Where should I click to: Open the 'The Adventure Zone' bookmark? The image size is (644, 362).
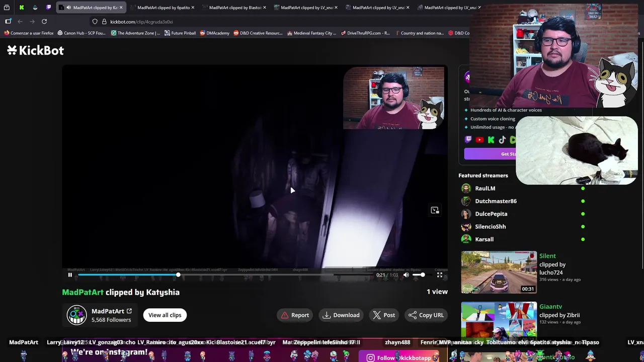pos(135,33)
